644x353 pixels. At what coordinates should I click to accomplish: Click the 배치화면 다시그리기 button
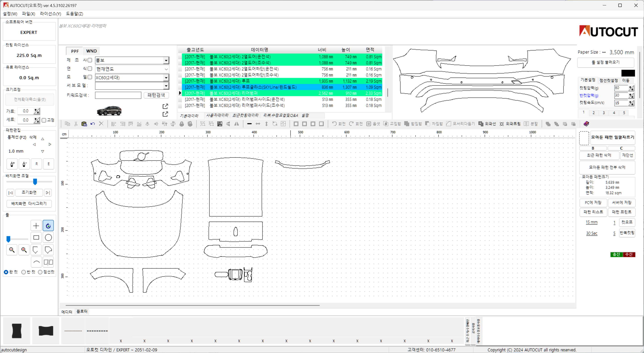click(x=29, y=204)
